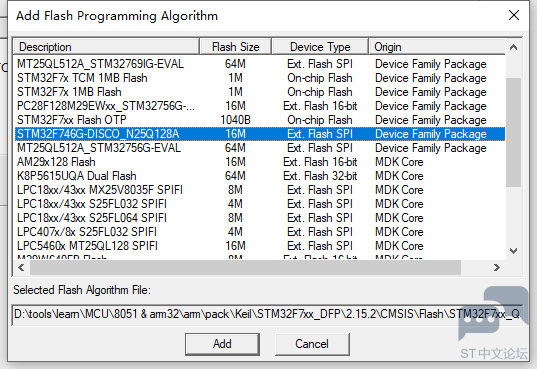This screenshot has width=537, height=369.
Task: Click the Cancel button
Action: [x=312, y=344]
